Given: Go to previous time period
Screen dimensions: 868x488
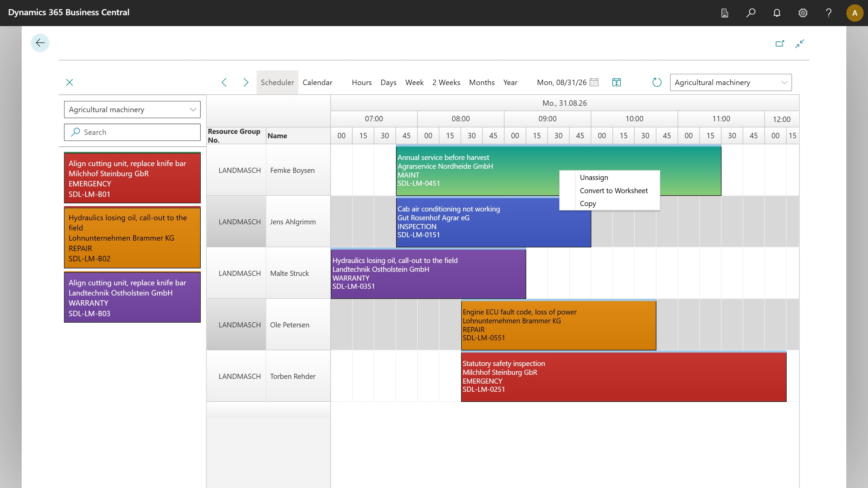Looking at the screenshot, I should pos(224,82).
